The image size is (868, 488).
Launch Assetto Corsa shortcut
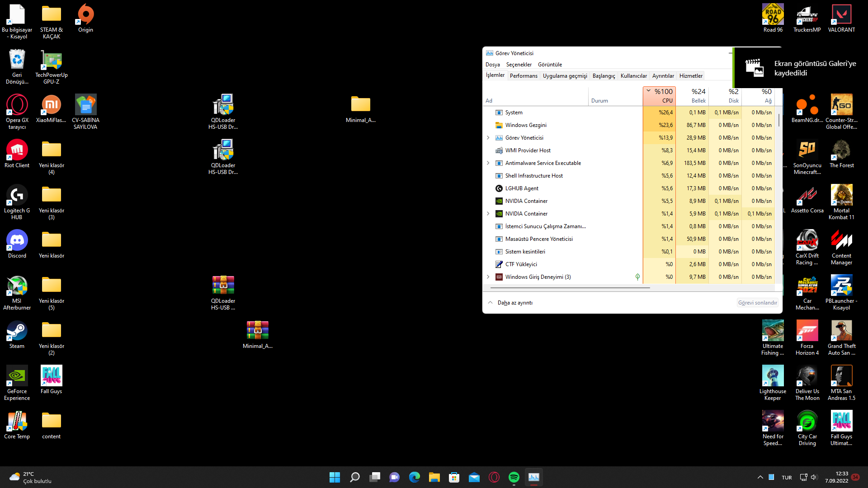(x=807, y=199)
